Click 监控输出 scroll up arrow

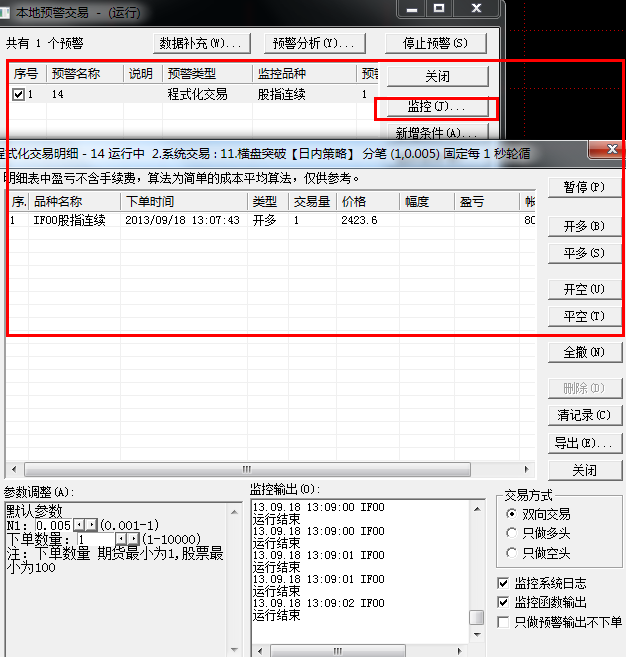[477, 509]
